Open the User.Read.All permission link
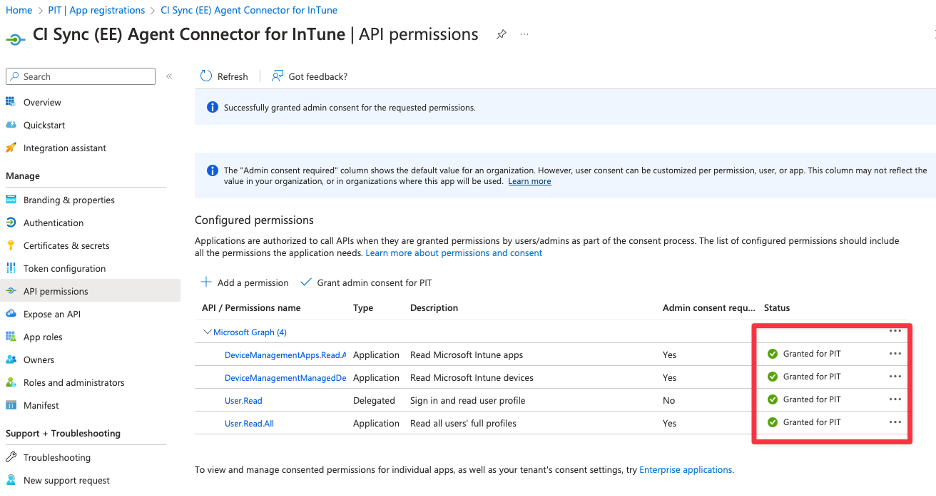 pos(249,423)
